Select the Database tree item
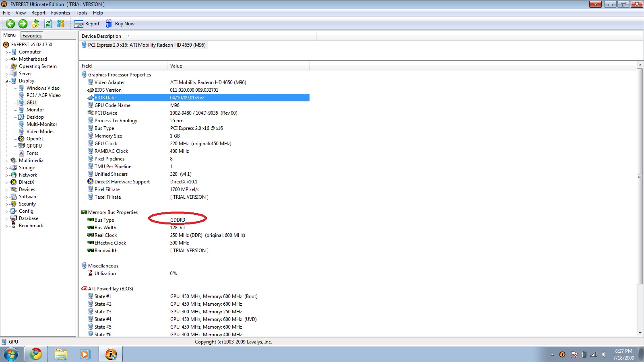644x362 pixels. coord(29,218)
